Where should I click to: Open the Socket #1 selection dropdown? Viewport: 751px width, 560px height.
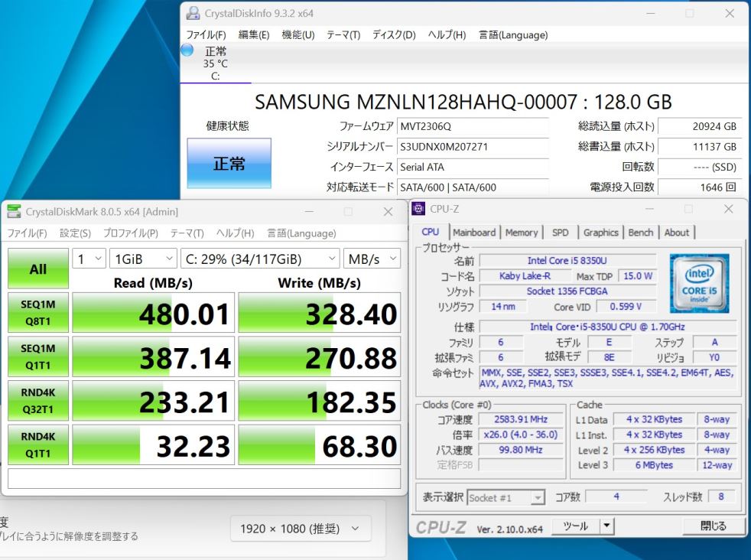pos(506,498)
